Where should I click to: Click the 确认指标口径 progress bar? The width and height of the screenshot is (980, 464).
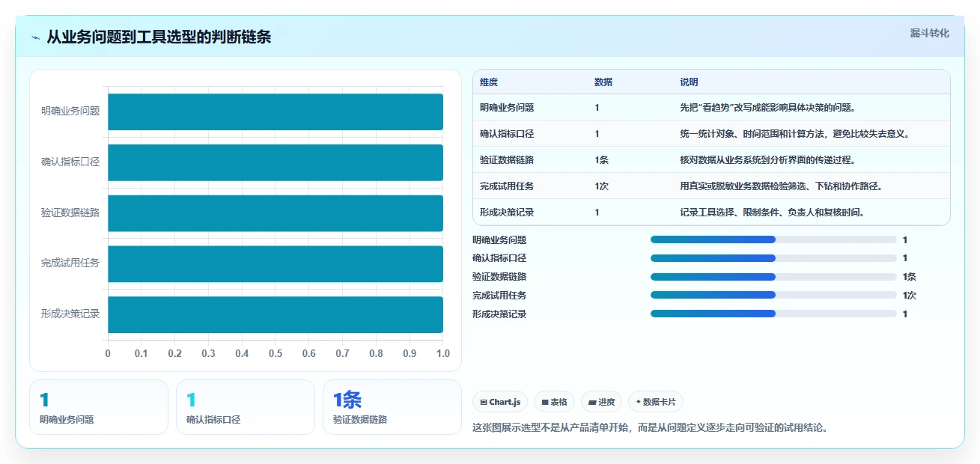point(773,258)
